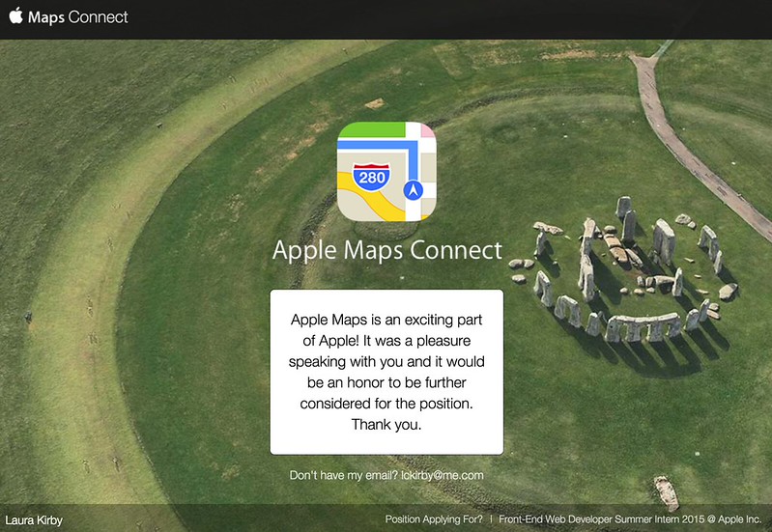772x532 pixels.
Task: Open the Maps Connect header title
Action: (x=78, y=17)
